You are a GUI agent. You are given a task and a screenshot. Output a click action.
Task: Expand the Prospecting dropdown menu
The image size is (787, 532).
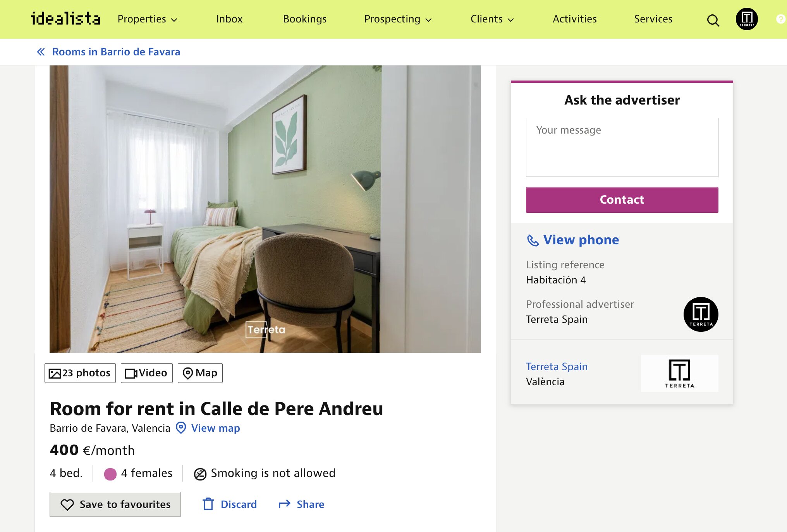click(398, 19)
